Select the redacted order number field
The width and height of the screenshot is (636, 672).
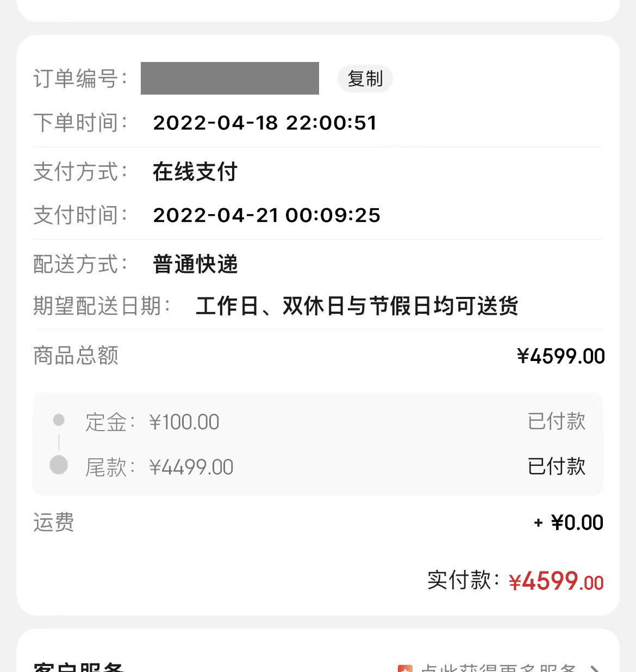(x=229, y=78)
